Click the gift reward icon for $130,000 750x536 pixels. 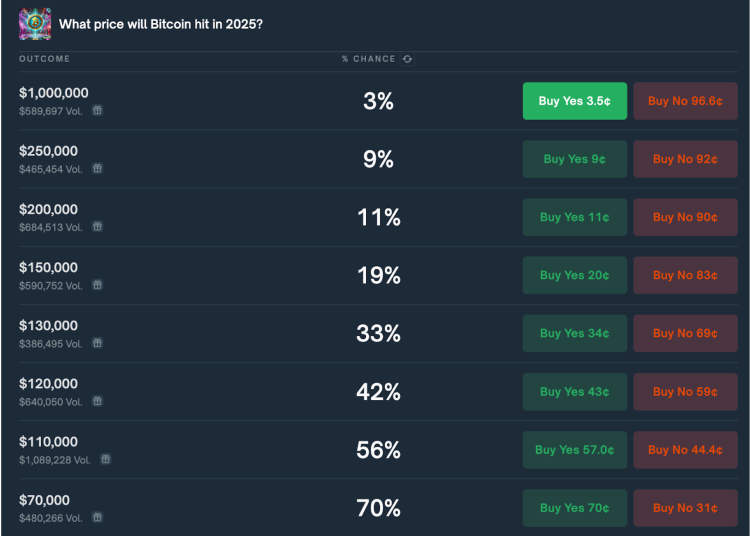click(x=98, y=343)
